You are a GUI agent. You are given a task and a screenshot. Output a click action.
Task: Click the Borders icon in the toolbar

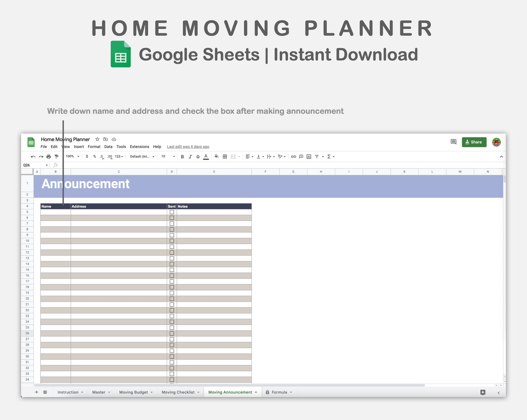(224, 156)
